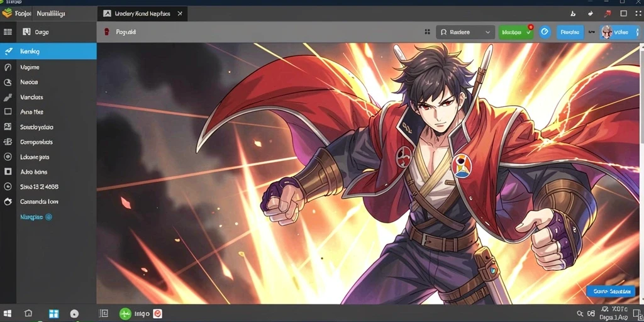Viewport: 644px width, 322px height.
Task: Click the blue Reche button in toolbar
Action: (x=570, y=32)
